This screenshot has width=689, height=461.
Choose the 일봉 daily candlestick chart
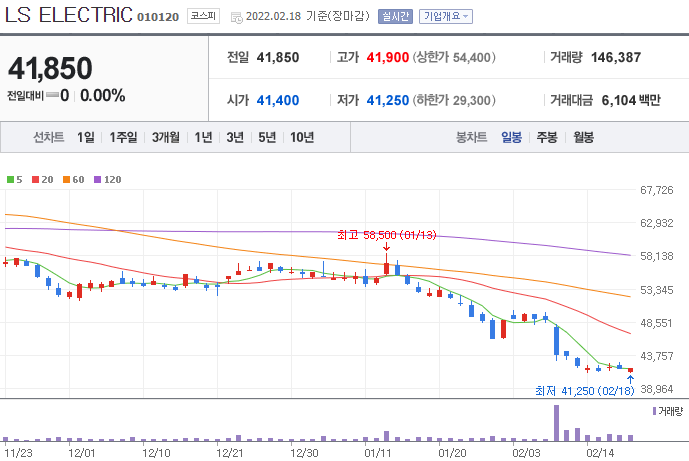point(511,137)
